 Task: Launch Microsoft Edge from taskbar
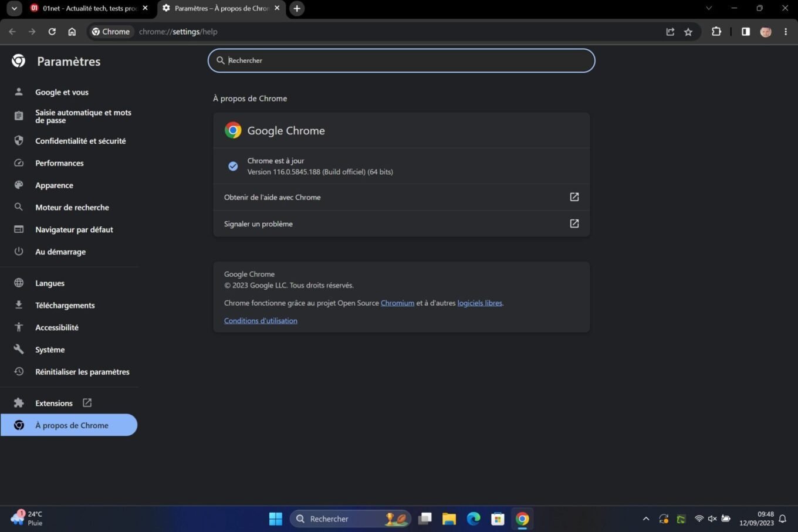pyautogui.click(x=474, y=519)
